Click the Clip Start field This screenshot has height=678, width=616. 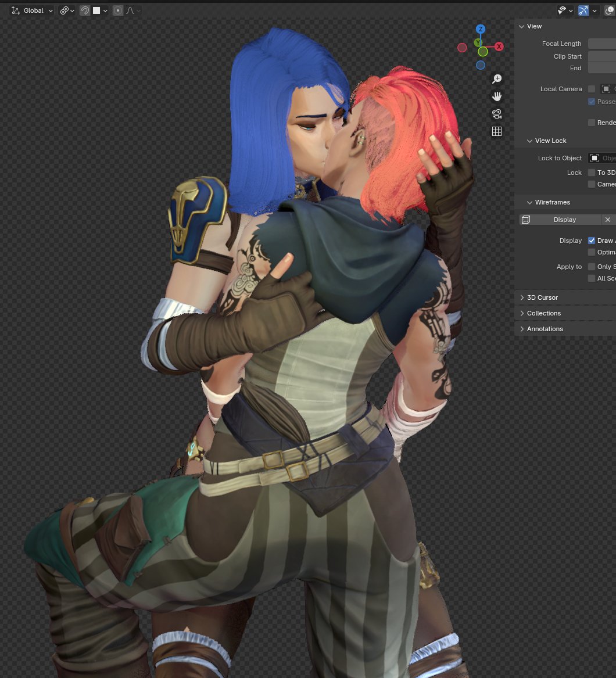(x=601, y=56)
